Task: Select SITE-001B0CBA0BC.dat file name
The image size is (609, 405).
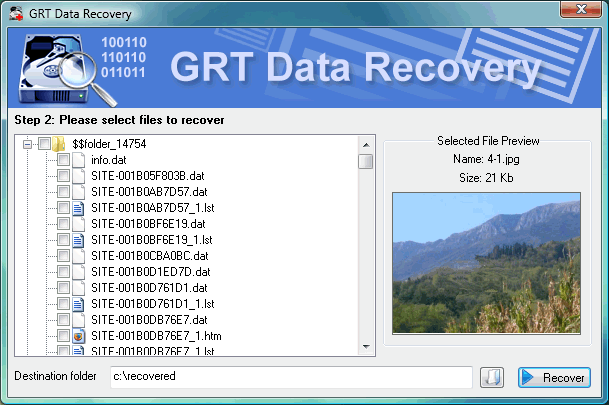Action: tap(150, 256)
